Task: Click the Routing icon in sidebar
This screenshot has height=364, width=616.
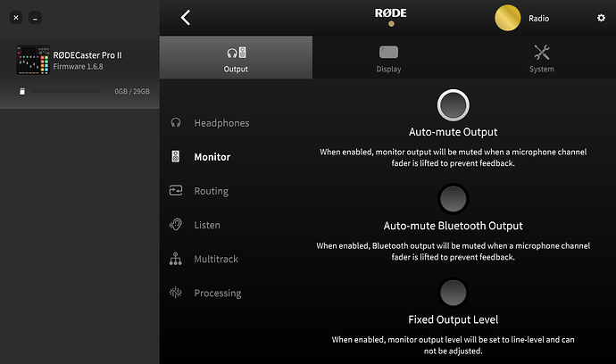Action: 176,191
